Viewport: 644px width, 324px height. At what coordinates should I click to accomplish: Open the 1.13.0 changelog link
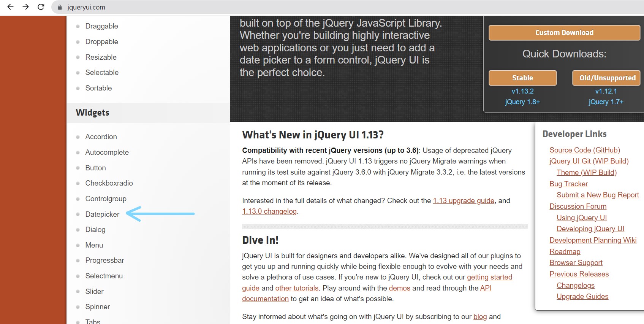269,211
